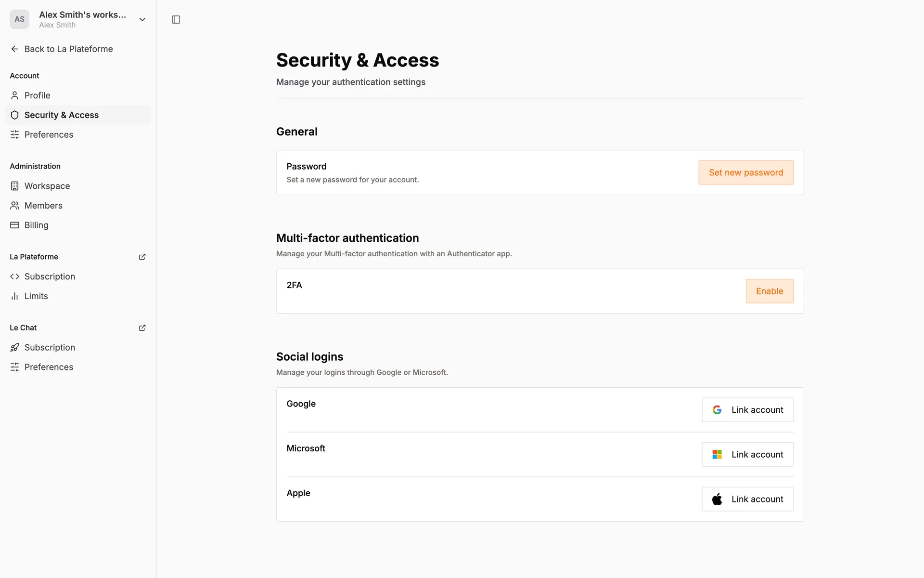Link Google account

[x=747, y=410]
